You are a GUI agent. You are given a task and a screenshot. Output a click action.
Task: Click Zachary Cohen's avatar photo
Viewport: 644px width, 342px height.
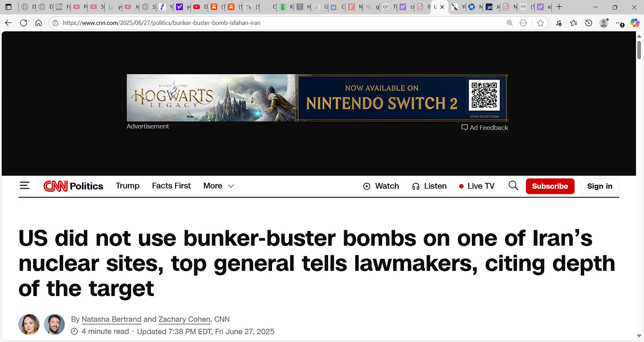[54, 324]
